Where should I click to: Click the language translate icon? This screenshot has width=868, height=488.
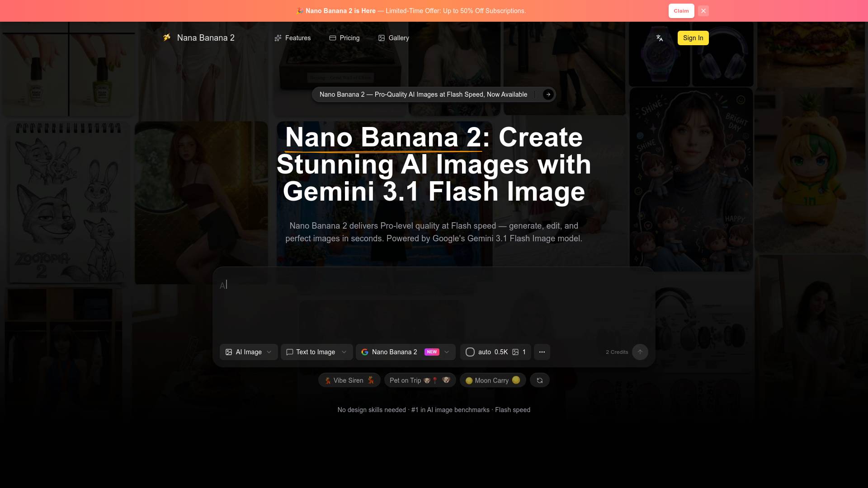coord(659,38)
